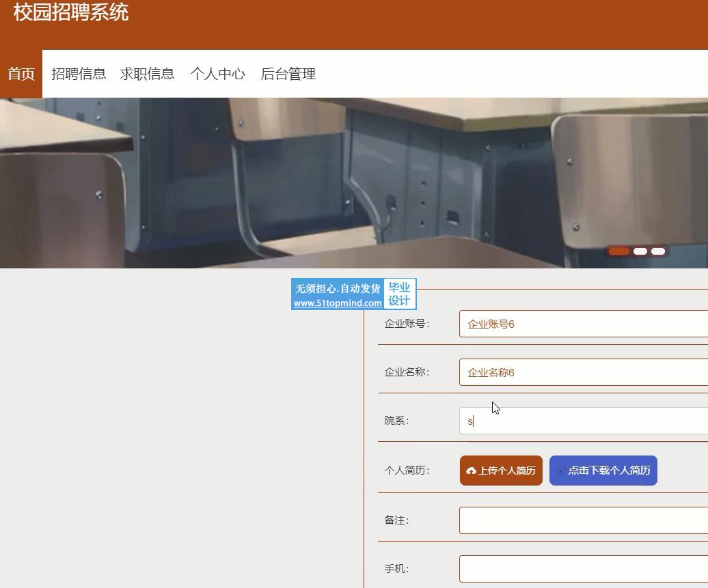Click the 校园招聘系统 site title
708x588 pixels.
point(71,12)
